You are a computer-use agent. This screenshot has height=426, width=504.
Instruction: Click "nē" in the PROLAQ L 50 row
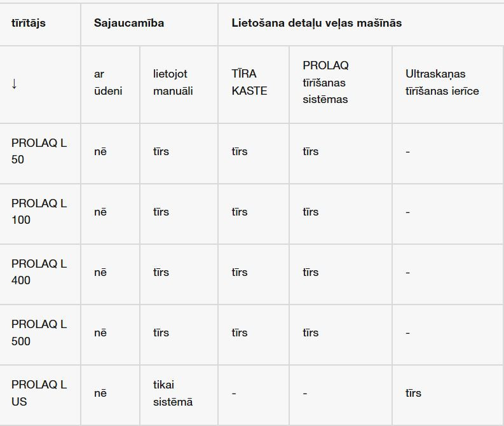[100, 151]
